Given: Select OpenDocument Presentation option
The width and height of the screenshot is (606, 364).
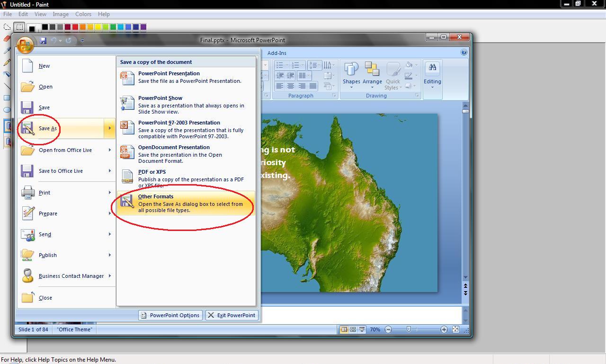Looking at the screenshot, I should (x=186, y=154).
